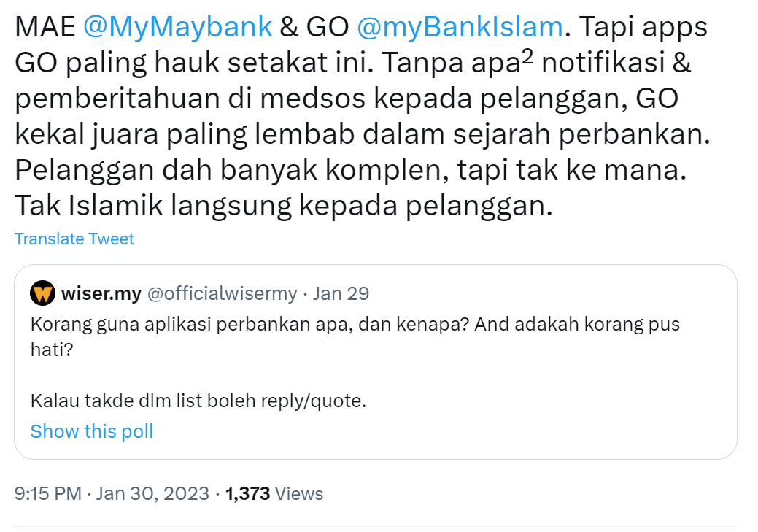This screenshot has width=758, height=532.
Task: Click the 1,373 Views count
Action: 245,493
